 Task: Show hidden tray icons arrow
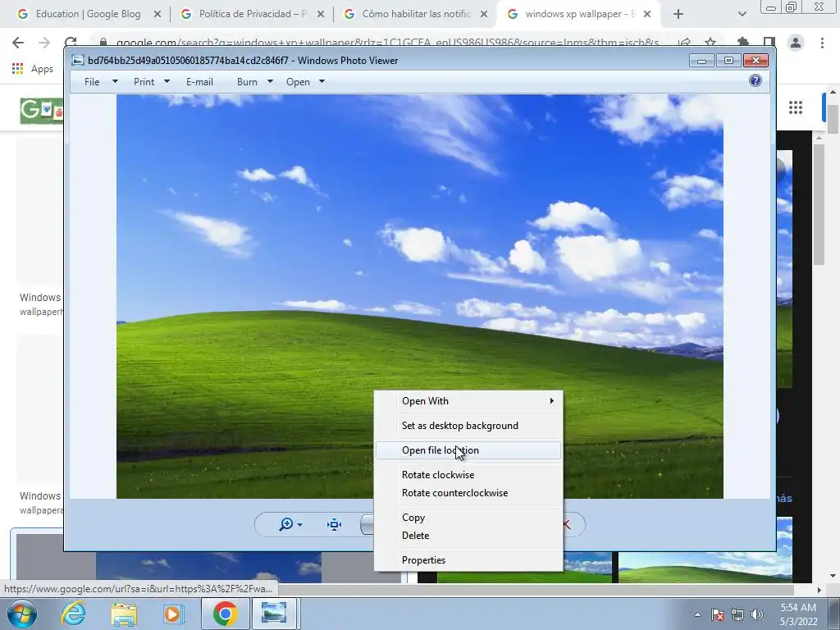tap(697, 614)
